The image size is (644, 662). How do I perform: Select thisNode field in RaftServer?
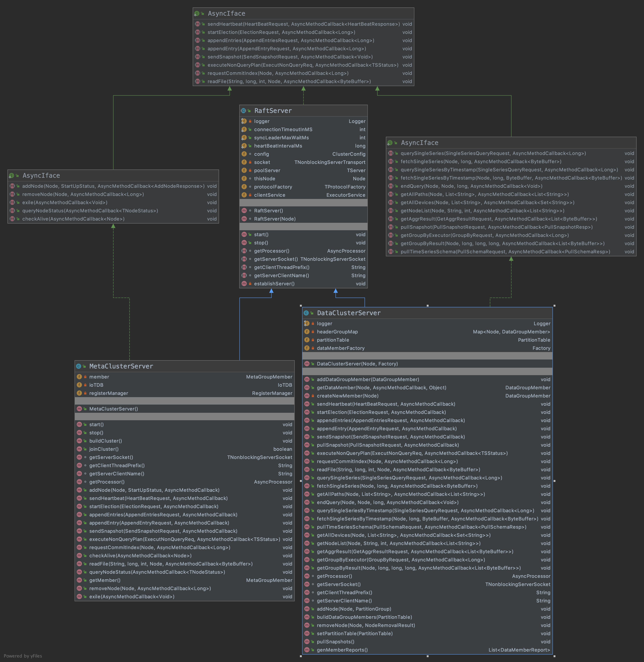303,179
